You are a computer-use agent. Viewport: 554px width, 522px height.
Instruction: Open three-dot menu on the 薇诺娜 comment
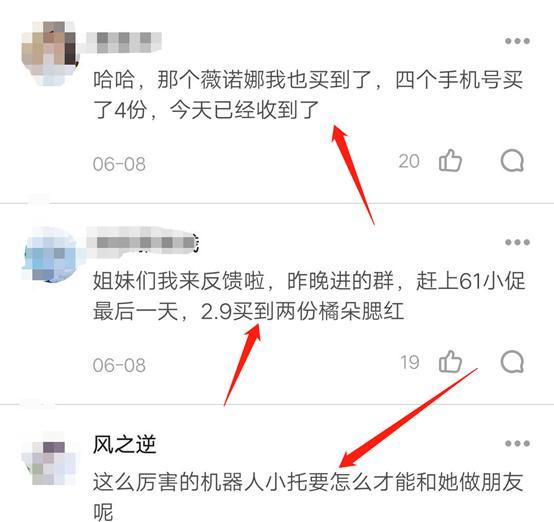click(517, 41)
